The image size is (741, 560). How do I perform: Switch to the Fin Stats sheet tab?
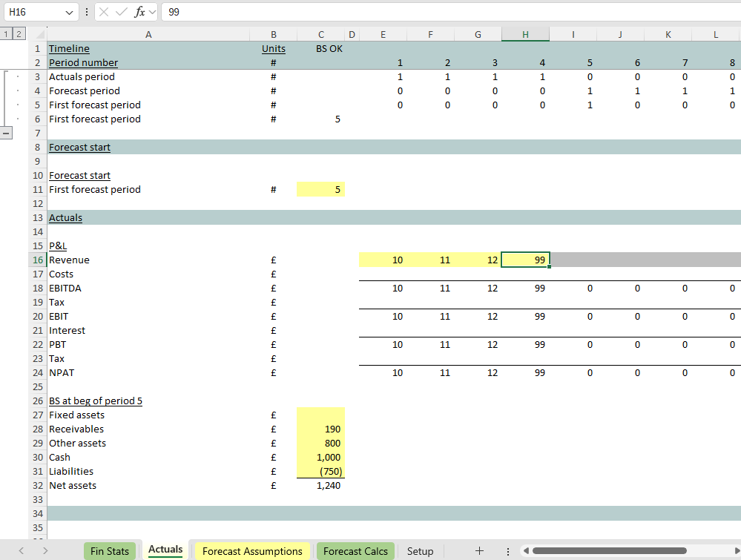tap(109, 551)
